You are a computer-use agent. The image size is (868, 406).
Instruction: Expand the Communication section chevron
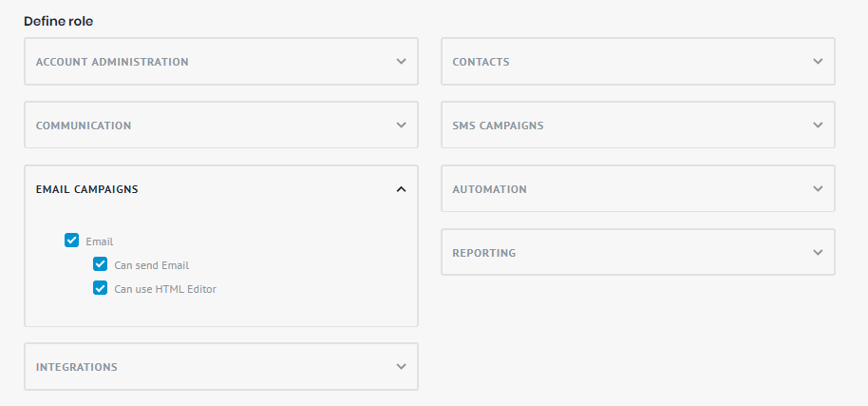click(401, 126)
